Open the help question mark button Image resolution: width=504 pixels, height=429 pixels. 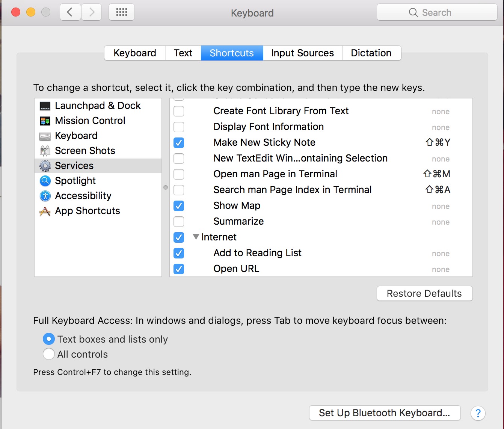tap(478, 413)
